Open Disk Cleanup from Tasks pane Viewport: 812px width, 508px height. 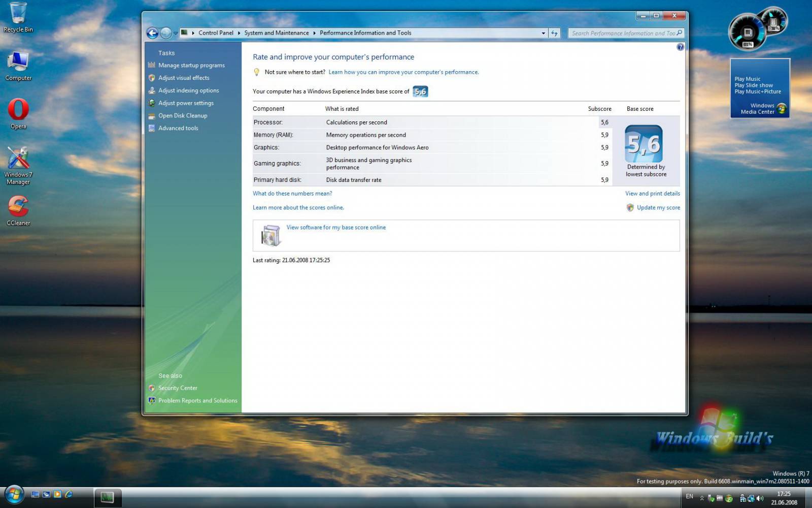[x=183, y=116]
